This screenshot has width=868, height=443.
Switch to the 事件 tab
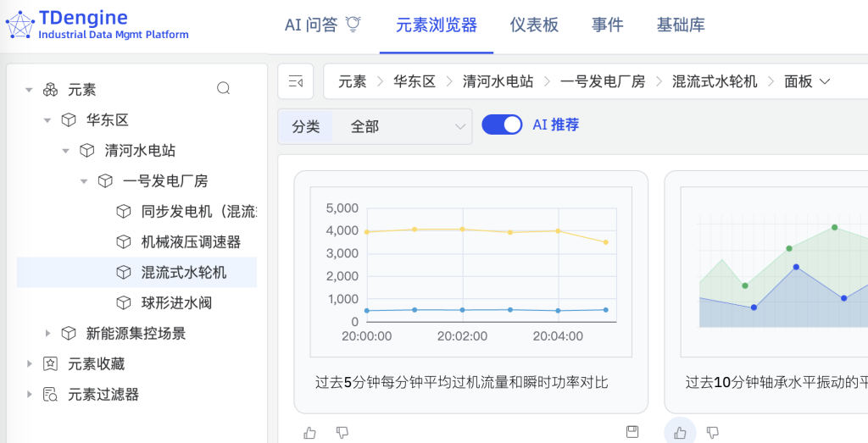[x=607, y=25]
